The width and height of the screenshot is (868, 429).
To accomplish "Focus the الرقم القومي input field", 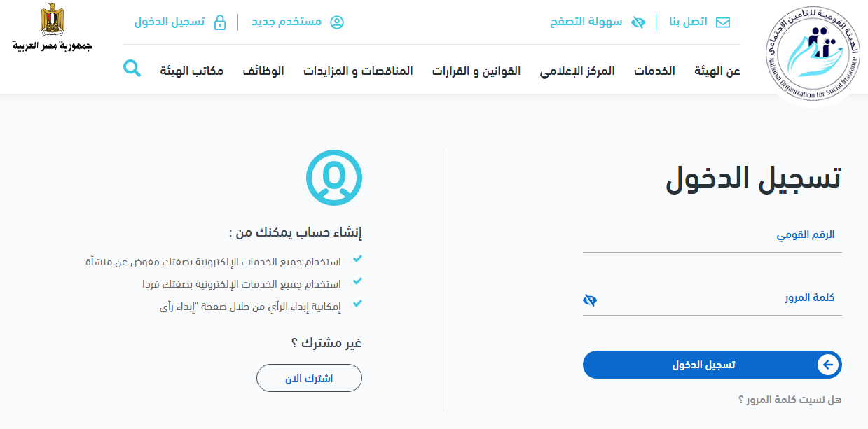I will [x=712, y=237].
